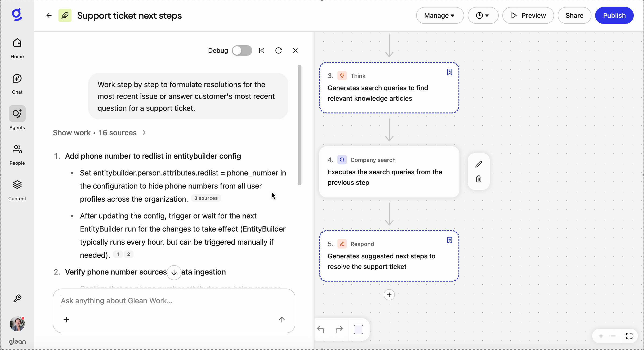The image size is (644, 350).
Task: Delete the Company search step via trash icon
Action: (x=479, y=179)
